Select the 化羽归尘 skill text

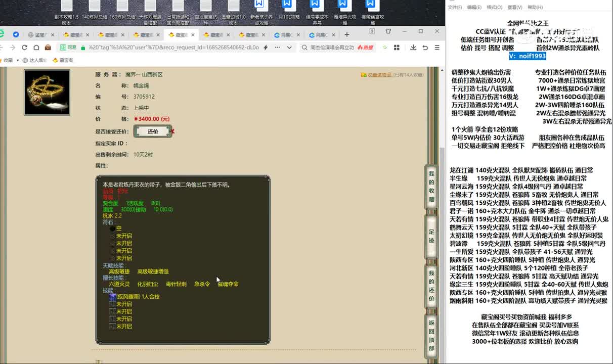coord(148,284)
